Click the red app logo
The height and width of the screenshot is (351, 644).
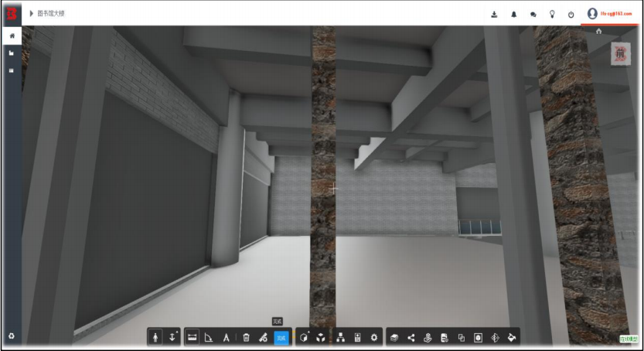pos(12,14)
